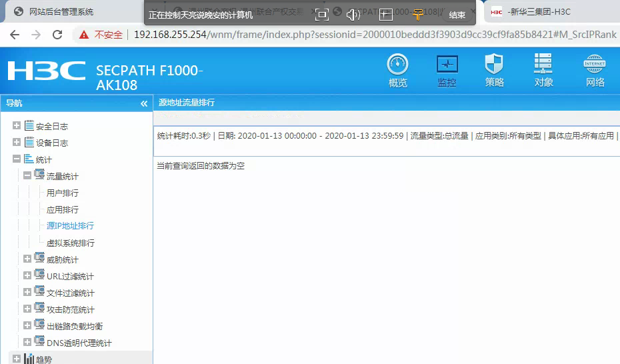Click the screen layout icon in remote control bar
The image size is (620, 364).
click(385, 15)
